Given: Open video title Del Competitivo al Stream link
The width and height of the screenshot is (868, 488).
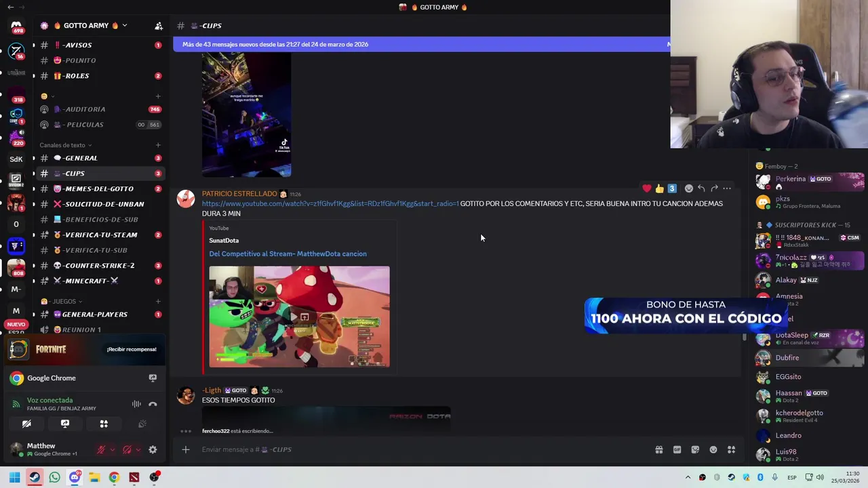Looking at the screenshot, I should click(288, 253).
